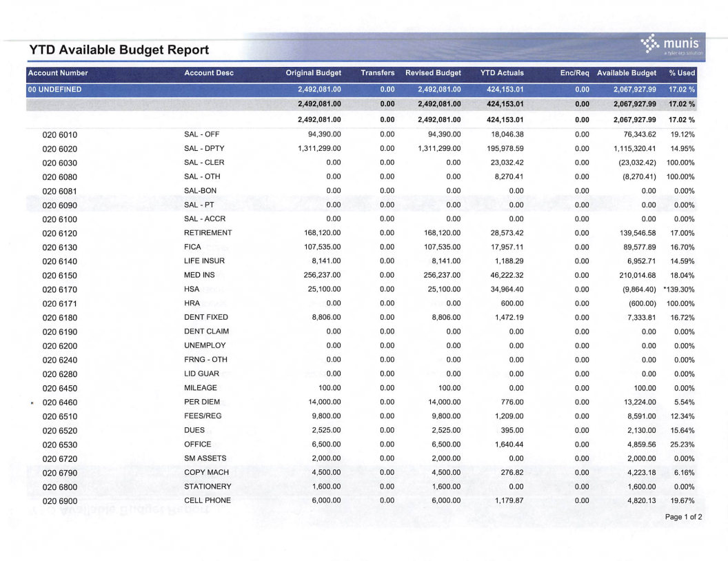Click available budget '7,333.81'
This screenshot has height=561, width=728.
pos(642,318)
